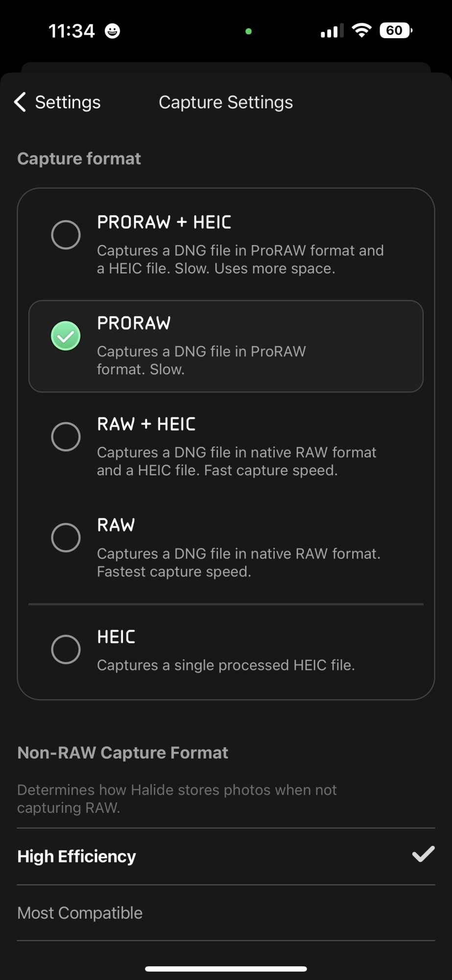Tap the RAW fastest capture speed description

click(x=238, y=563)
